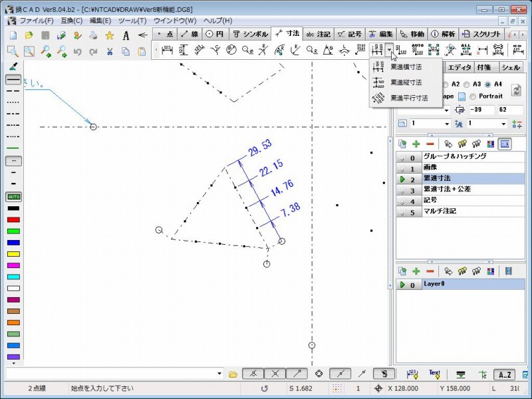
Task: Create a new drawing file
Action: (13, 35)
